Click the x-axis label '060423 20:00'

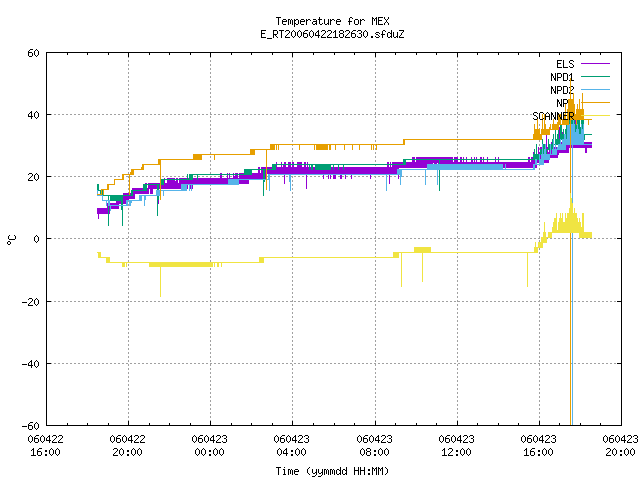[620, 446]
